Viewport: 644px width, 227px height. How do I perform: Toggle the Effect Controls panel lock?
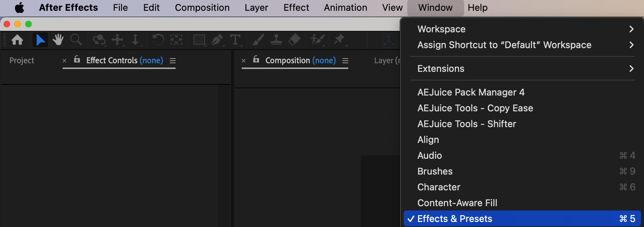coord(77,59)
